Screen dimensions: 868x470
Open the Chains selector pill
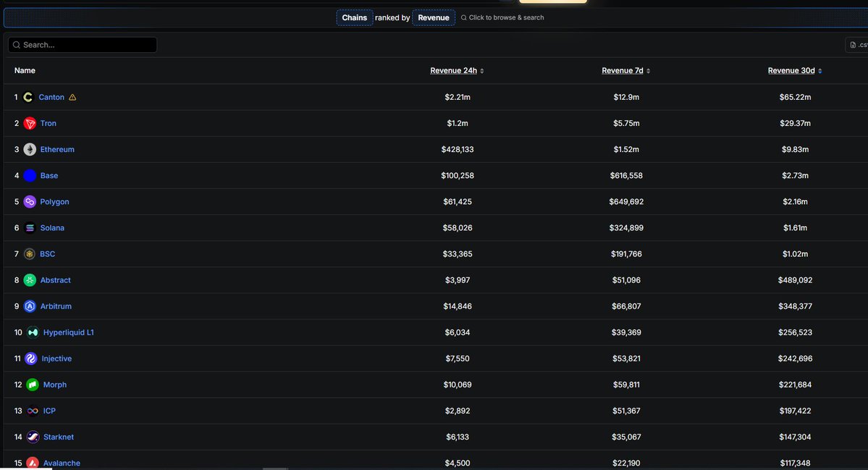click(354, 17)
